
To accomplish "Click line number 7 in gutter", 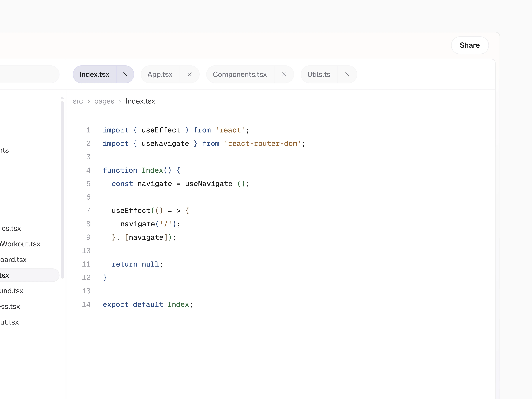I will click(88, 210).
